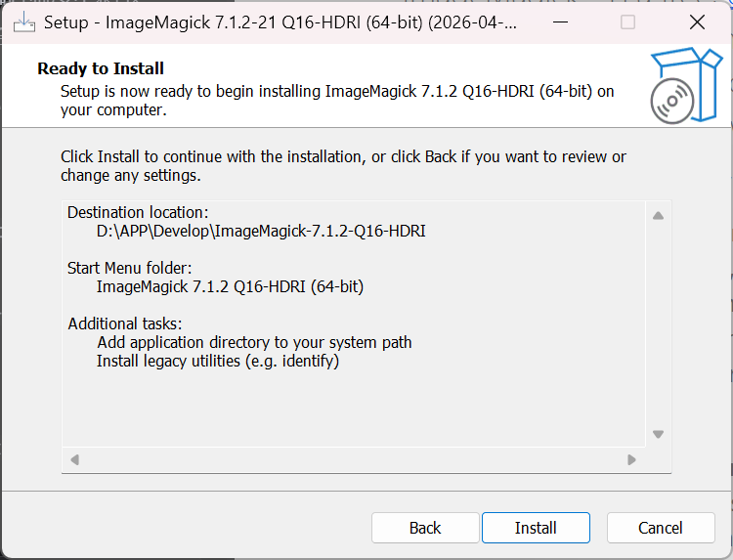Click the greyed-out maximize window button
The image size is (733, 560).
pos(627,22)
